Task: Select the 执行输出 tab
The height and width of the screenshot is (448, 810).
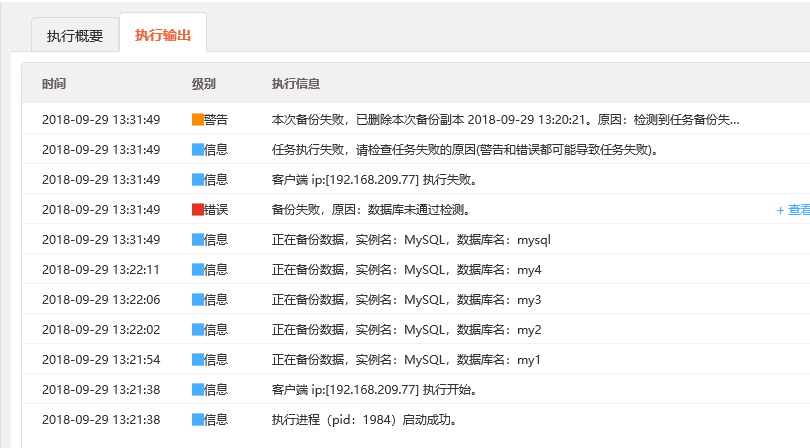Action: [163, 35]
